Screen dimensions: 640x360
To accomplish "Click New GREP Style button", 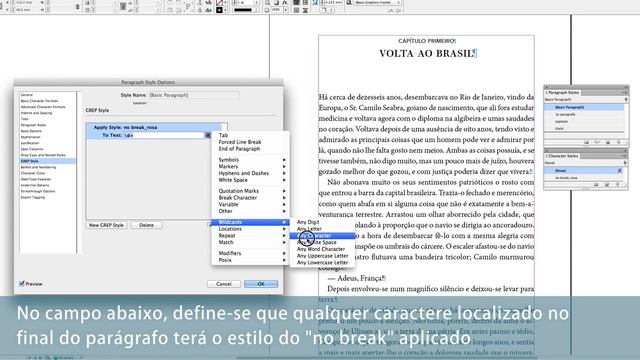I will (x=106, y=225).
